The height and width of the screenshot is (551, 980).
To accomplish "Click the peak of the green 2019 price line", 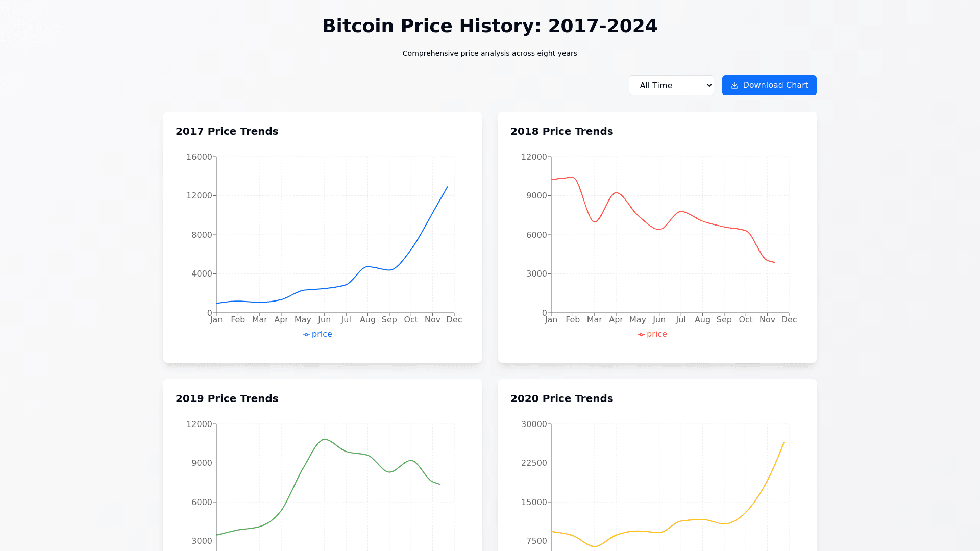I will [x=325, y=439].
